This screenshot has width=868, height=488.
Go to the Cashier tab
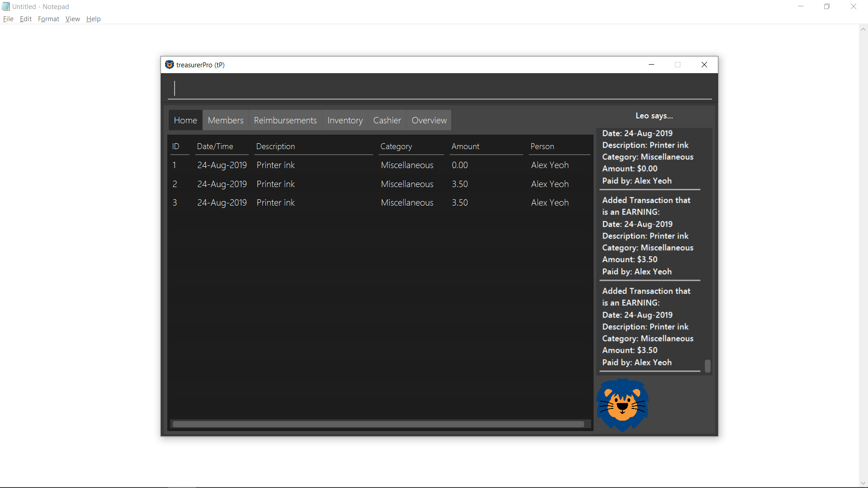click(x=387, y=120)
